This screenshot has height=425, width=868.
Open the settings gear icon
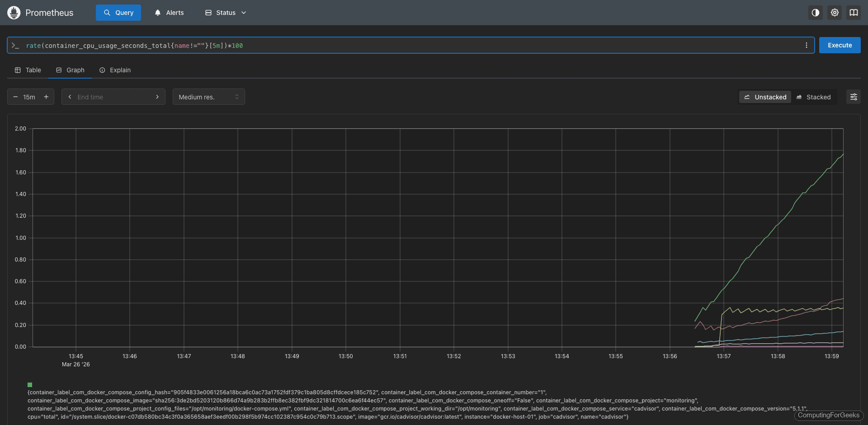[x=835, y=13]
